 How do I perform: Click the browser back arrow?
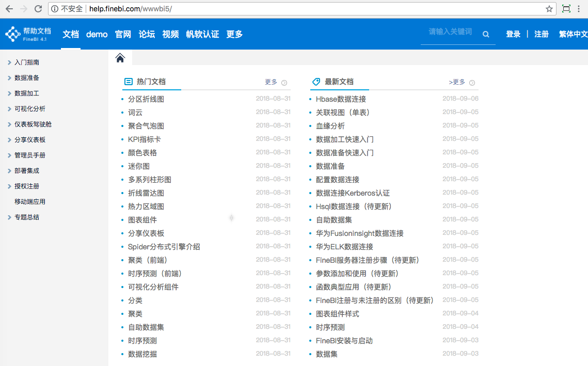pyautogui.click(x=9, y=9)
